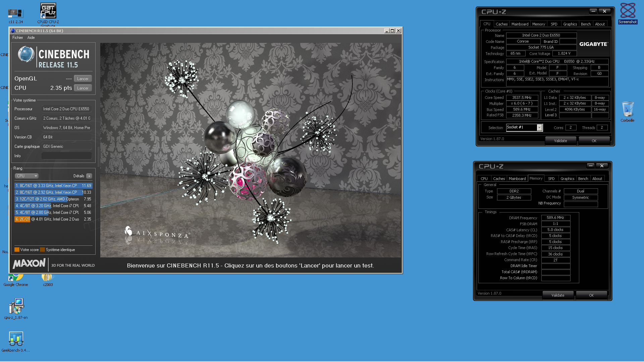Open Mainboard tab in lower CPU-Z
The image size is (644, 362).
517,179
